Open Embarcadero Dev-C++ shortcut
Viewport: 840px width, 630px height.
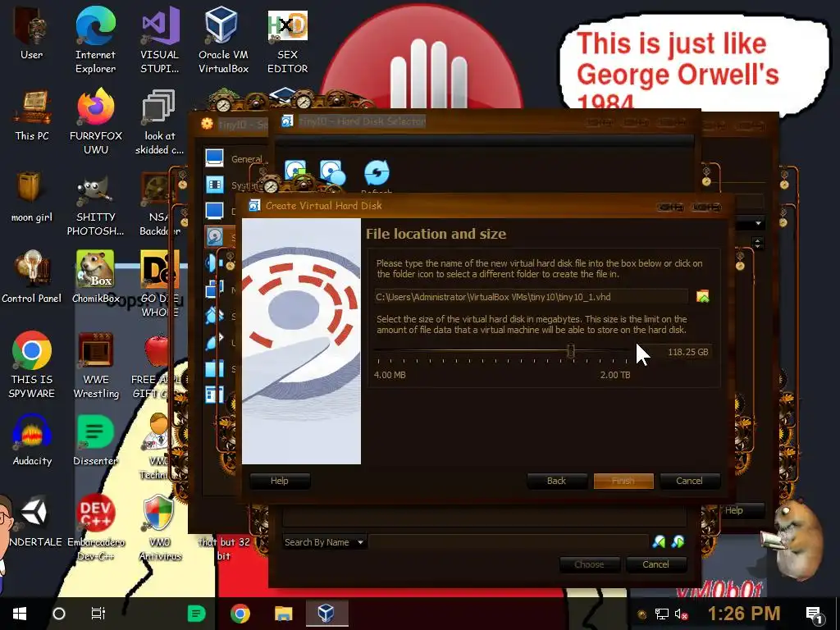click(95, 527)
